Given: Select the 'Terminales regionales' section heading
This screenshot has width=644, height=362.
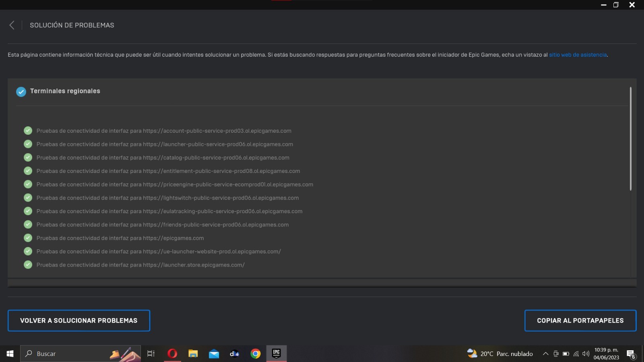Looking at the screenshot, I should pyautogui.click(x=65, y=91).
